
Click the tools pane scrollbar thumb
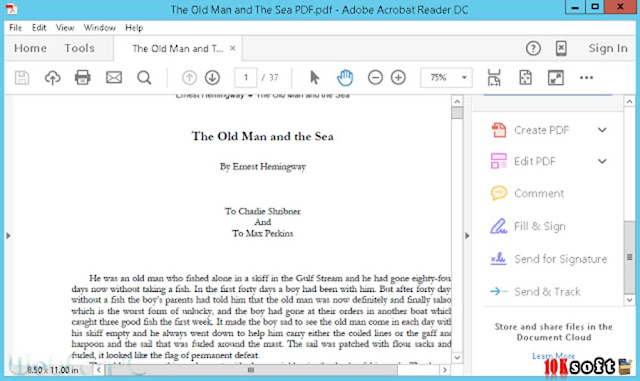629,257
